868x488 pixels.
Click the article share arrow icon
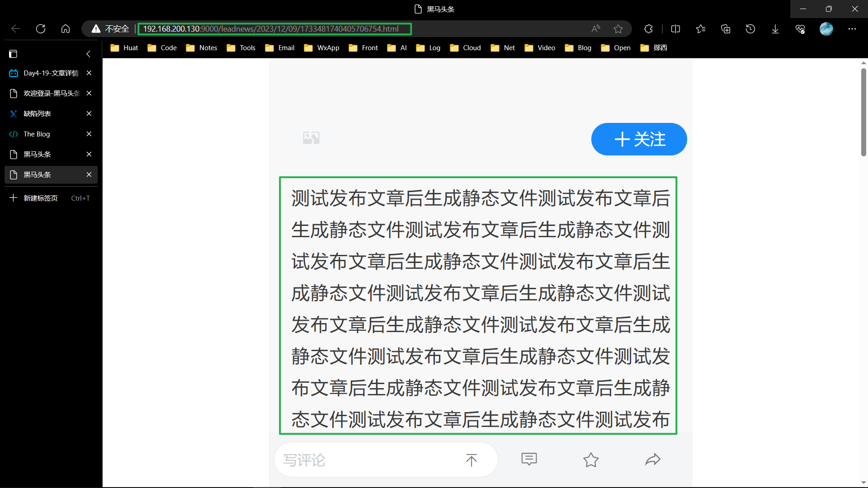(x=652, y=460)
